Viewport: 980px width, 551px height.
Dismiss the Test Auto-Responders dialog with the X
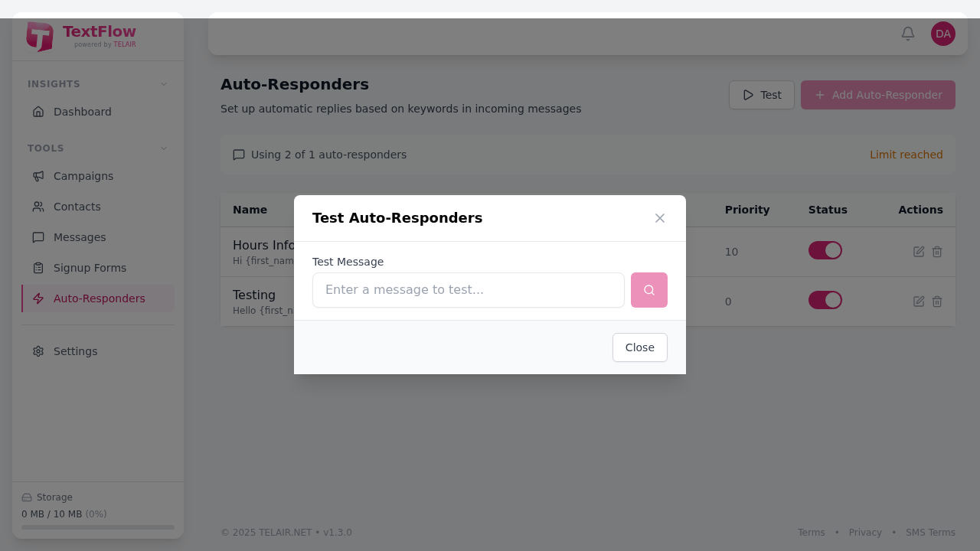coord(659,218)
